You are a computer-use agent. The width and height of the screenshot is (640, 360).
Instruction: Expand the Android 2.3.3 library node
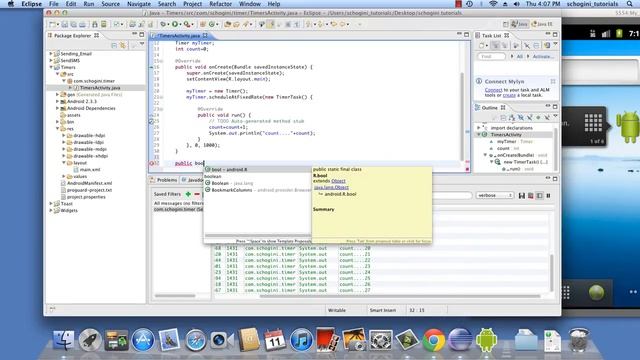58,101
